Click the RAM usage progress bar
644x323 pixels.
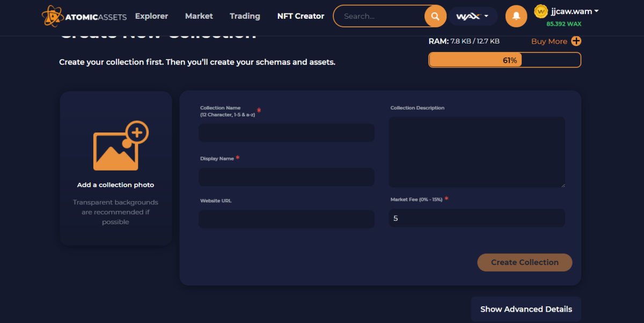[504, 60]
